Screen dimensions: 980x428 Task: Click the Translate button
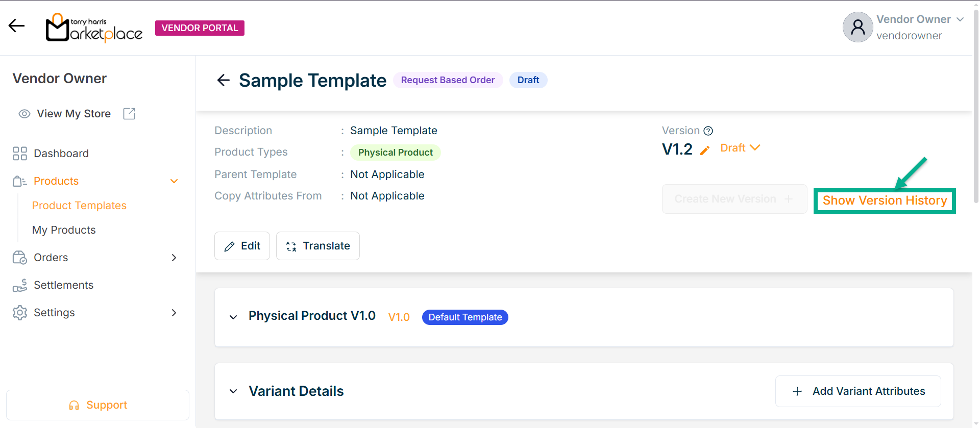tap(317, 246)
